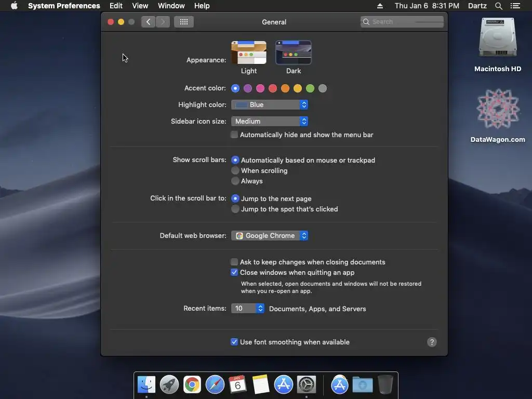Click the Search field in preferences window
Viewport: 532px width, 399px height.
pos(402,22)
